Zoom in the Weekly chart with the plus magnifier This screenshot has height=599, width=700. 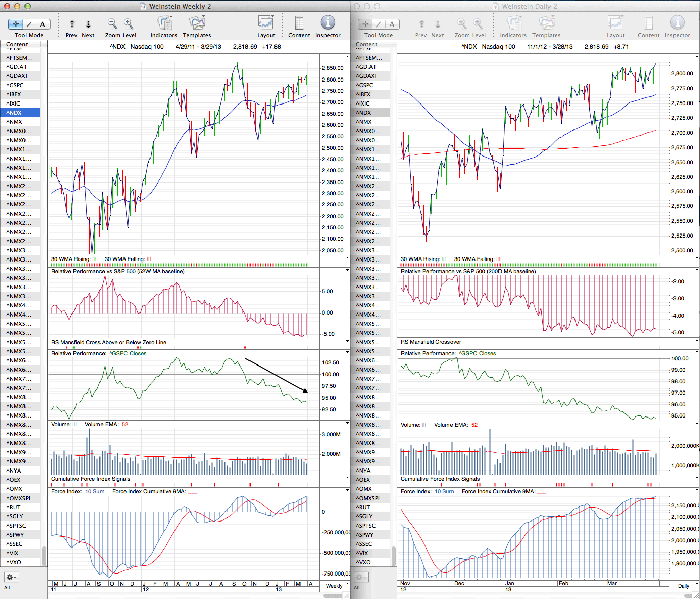click(129, 24)
